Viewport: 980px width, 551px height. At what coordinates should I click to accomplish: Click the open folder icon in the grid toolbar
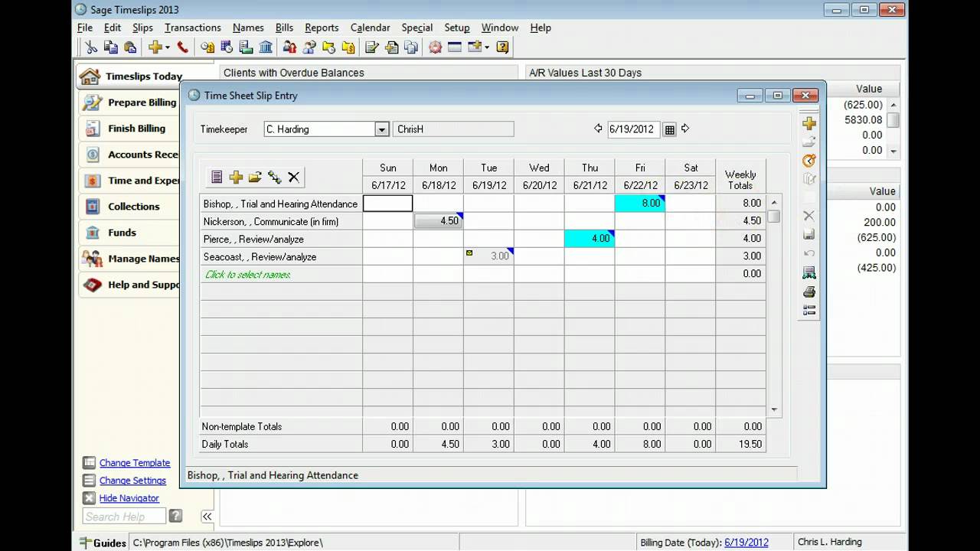(255, 177)
